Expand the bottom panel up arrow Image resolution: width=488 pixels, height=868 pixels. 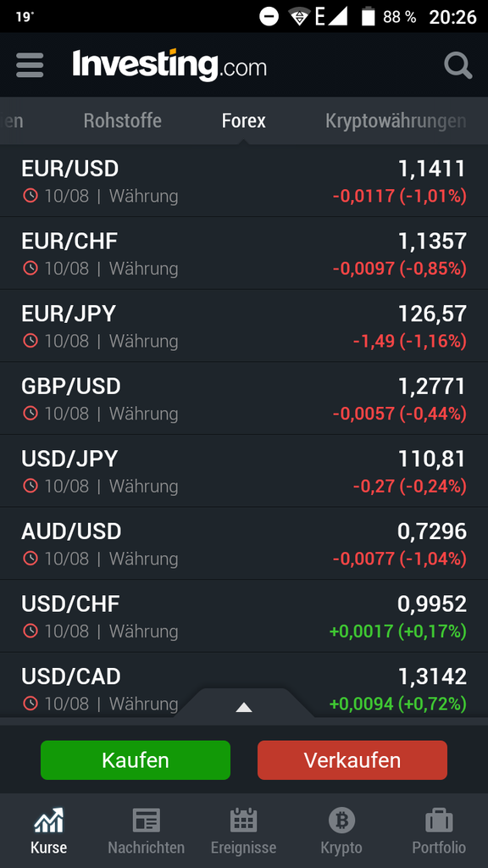(244, 707)
